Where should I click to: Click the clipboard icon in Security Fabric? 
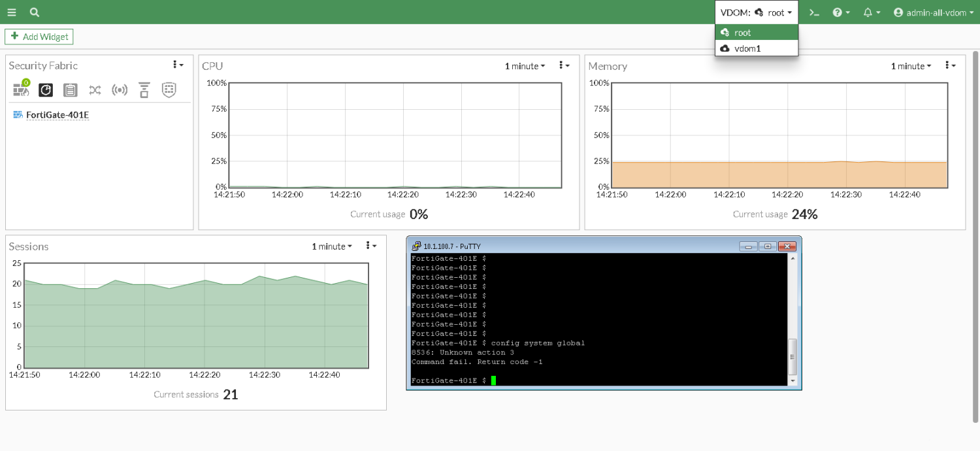(71, 90)
